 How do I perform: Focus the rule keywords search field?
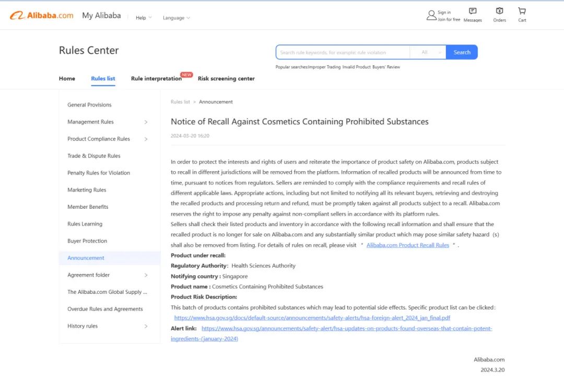[343, 52]
